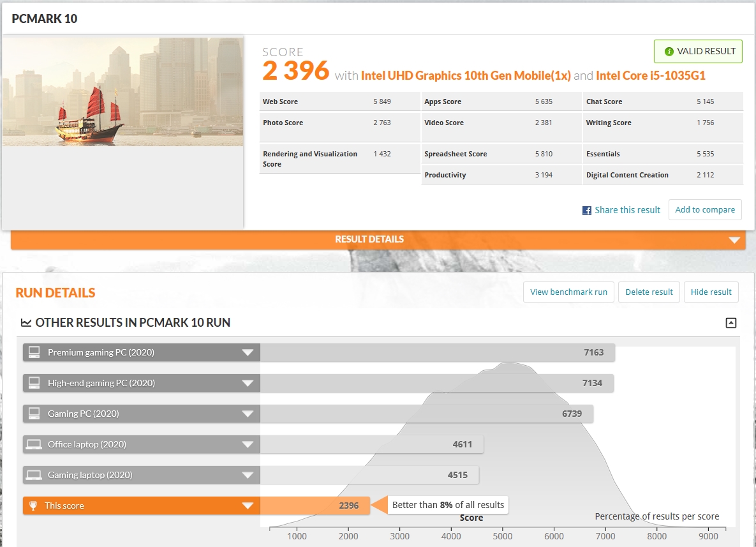The width and height of the screenshot is (756, 547).
Task: Click the overall score 2 396
Action: tap(295, 70)
